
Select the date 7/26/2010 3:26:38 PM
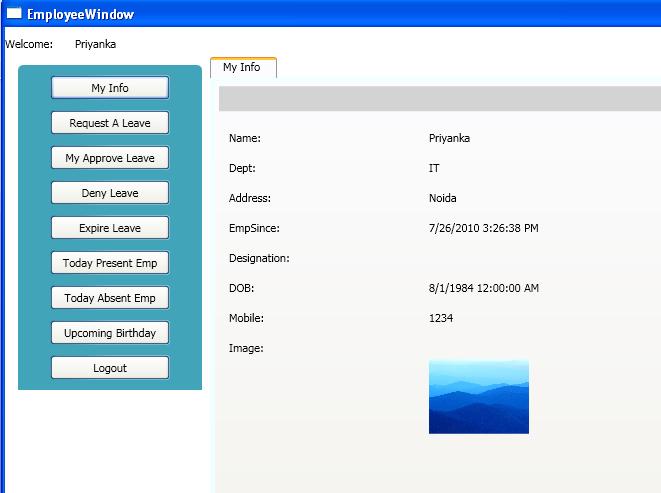pos(484,228)
